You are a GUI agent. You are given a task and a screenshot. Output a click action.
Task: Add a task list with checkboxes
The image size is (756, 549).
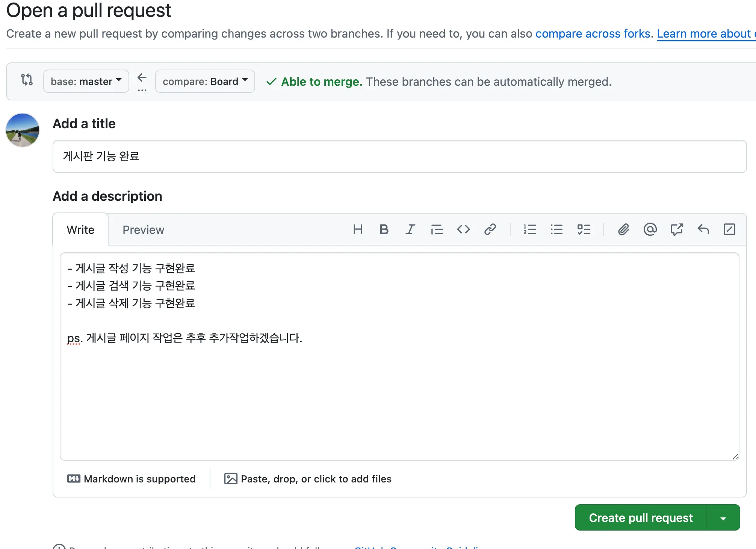point(584,229)
